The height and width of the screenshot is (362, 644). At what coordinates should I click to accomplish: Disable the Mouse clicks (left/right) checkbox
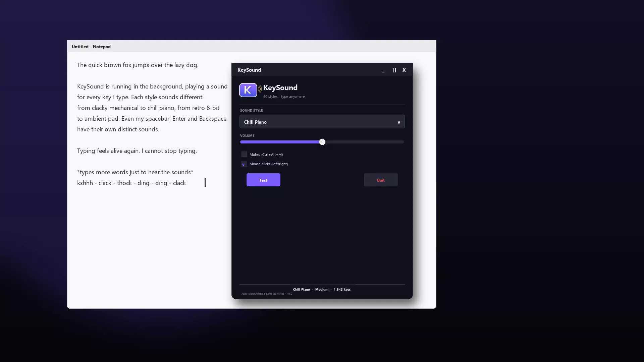[244, 164]
